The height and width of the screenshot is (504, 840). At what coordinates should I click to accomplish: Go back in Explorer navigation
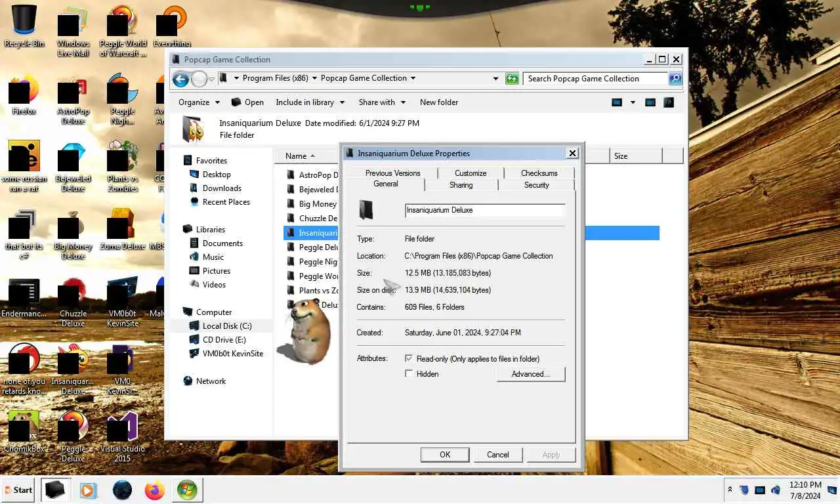(180, 79)
